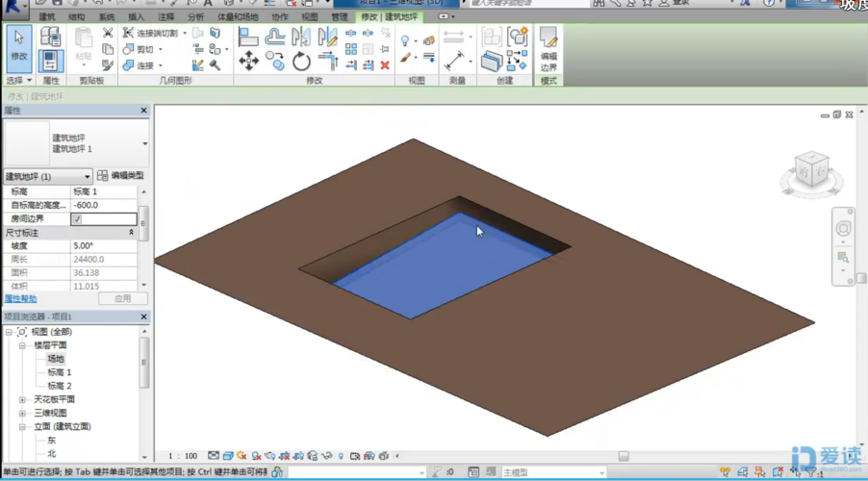The height and width of the screenshot is (481, 868).
Task: Collapse the 楼层平面 tree node
Action: [22, 345]
